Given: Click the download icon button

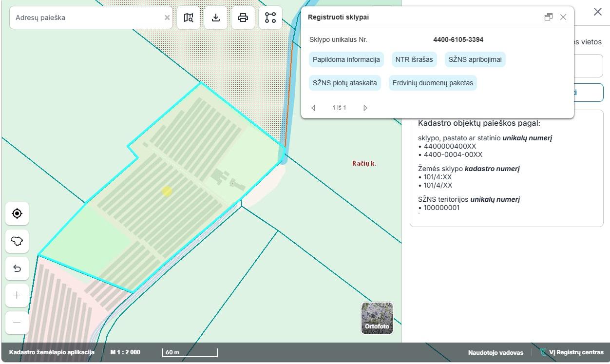Looking at the screenshot, I should click(x=216, y=18).
